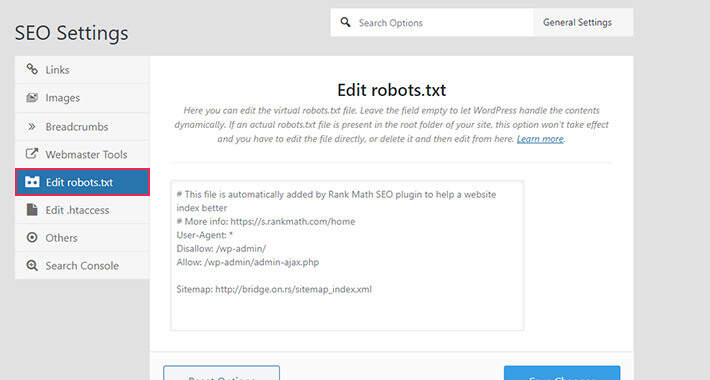Image resolution: width=710 pixels, height=380 pixels.
Task: Click the 'Disallow: /wp-admin/' line
Action: pyautogui.click(x=221, y=249)
